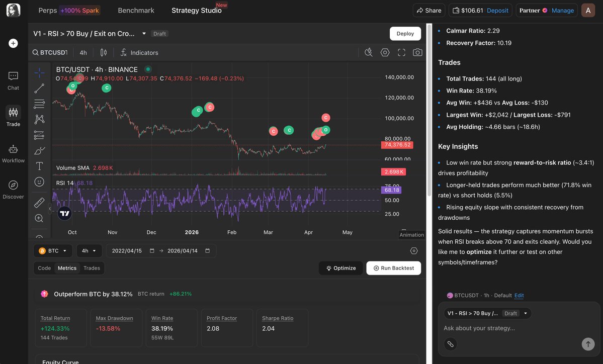Click the attach file paperclip icon
This screenshot has width=603, height=364.
tap(450, 344)
